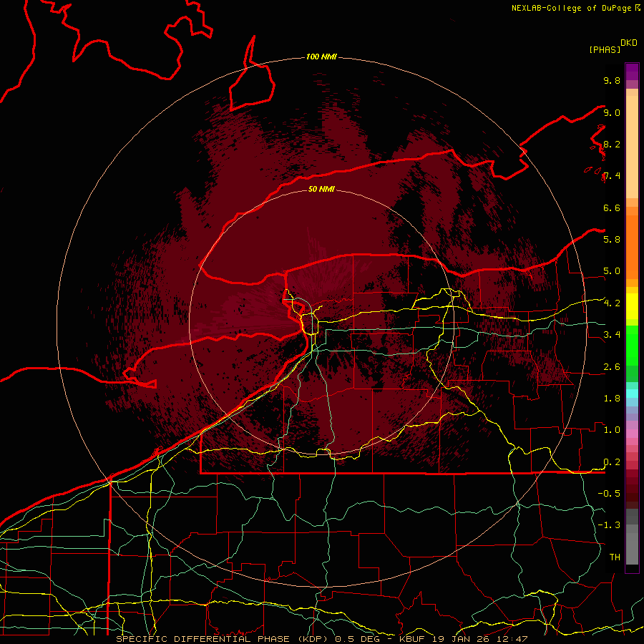644x644 pixels.
Task: Click the KBUF station identifier in the caption
Action: tap(413, 639)
